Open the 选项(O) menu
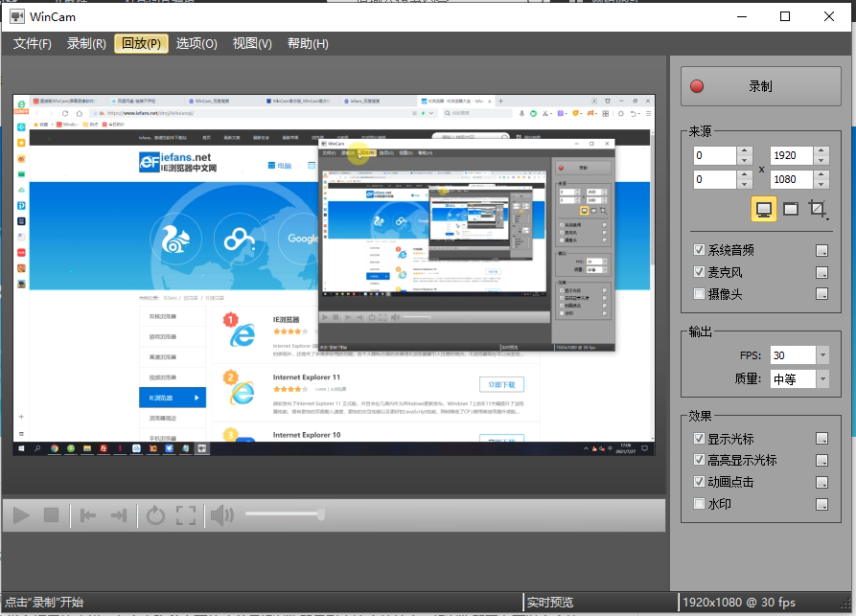 pos(197,44)
